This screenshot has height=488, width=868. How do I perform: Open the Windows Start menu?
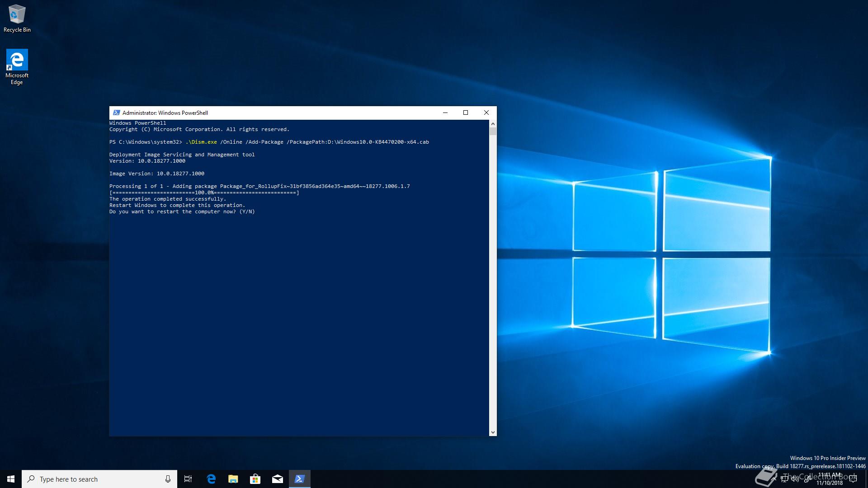pyautogui.click(x=11, y=479)
